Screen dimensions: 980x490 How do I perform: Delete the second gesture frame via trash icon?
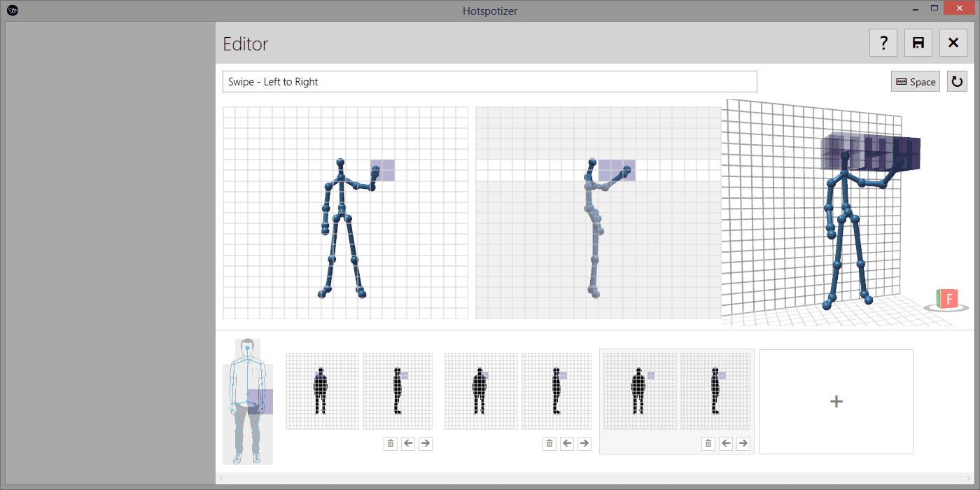click(x=549, y=443)
